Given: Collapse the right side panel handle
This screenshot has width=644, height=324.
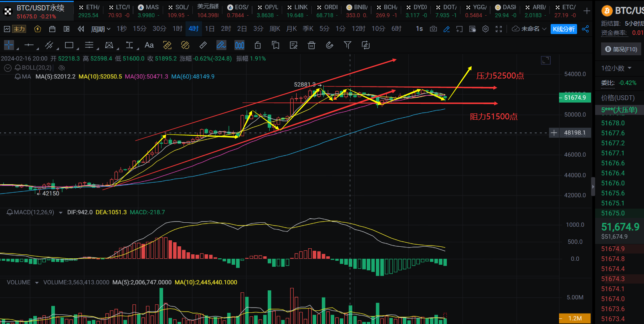Looking at the screenshot, I should (593, 187).
